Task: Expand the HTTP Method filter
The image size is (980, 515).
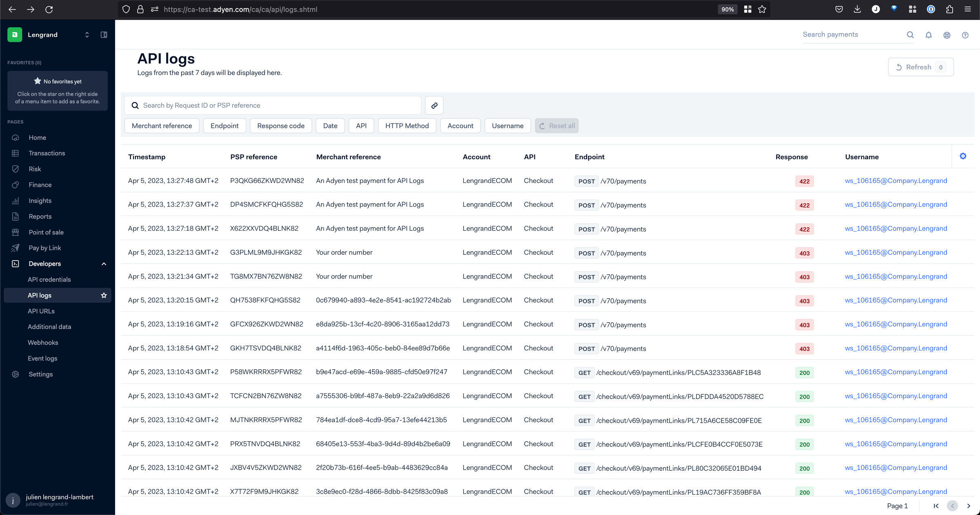Action: tap(407, 126)
